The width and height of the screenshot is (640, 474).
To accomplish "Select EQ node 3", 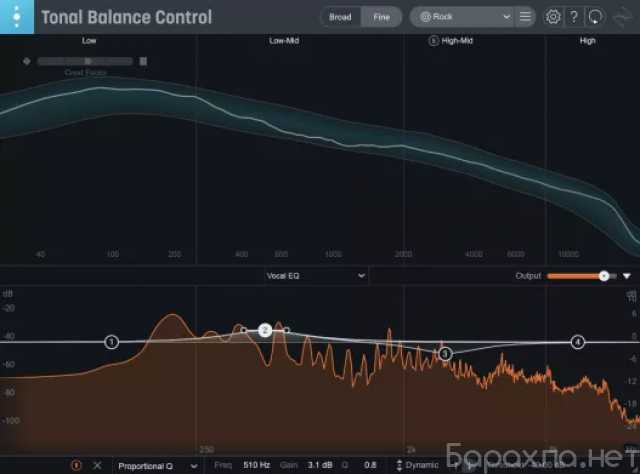I will coord(445,354).
